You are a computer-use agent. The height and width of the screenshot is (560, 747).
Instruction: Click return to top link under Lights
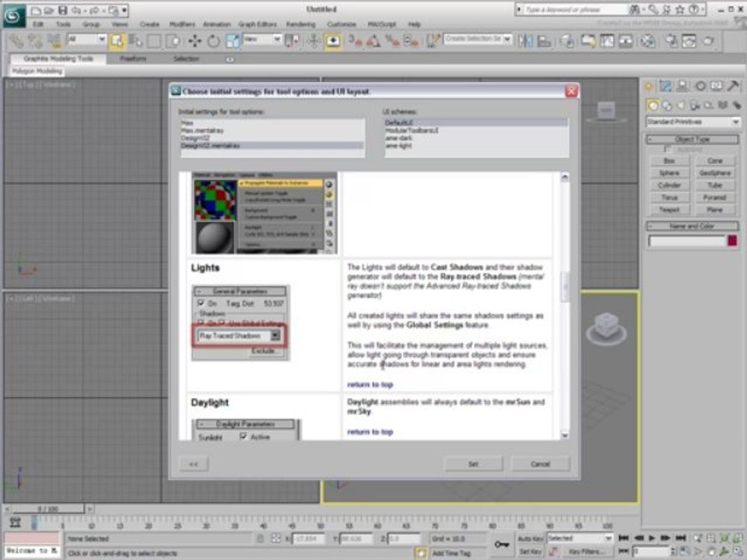coord(370,384)
